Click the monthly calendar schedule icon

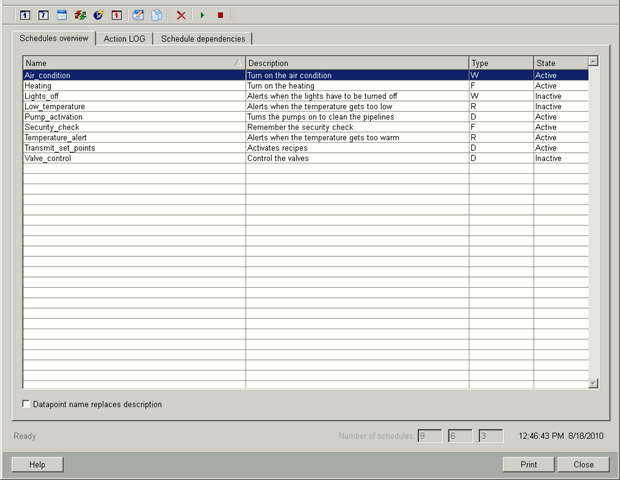click(x=61, y=15)
